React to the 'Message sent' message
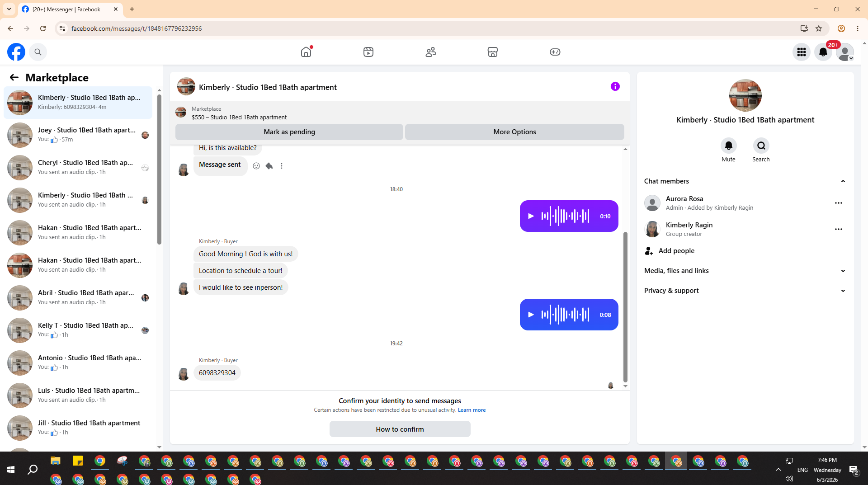This screenshot has height=485, width=868. (256, 166)
